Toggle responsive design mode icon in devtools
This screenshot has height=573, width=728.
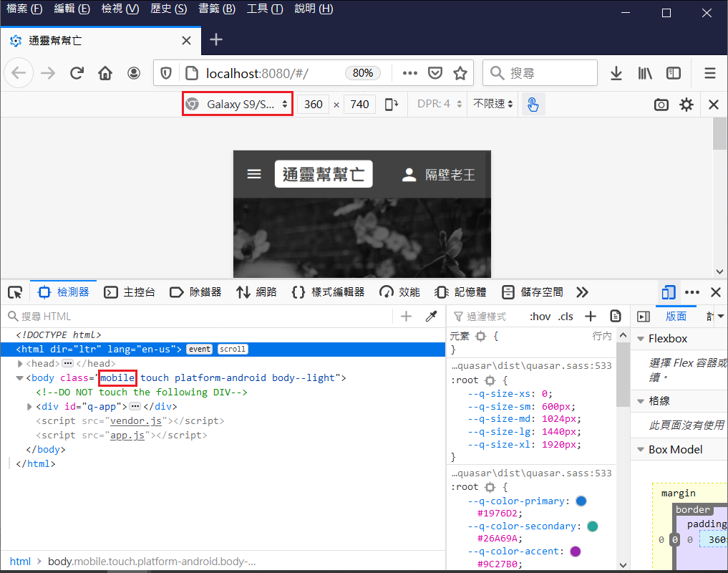pos(669,293)
